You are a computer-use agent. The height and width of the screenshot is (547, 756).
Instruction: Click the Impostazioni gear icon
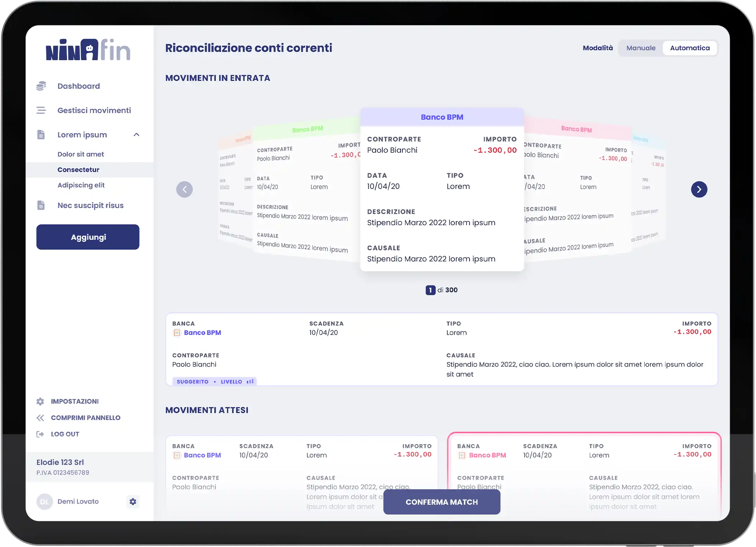coord(40,401)
